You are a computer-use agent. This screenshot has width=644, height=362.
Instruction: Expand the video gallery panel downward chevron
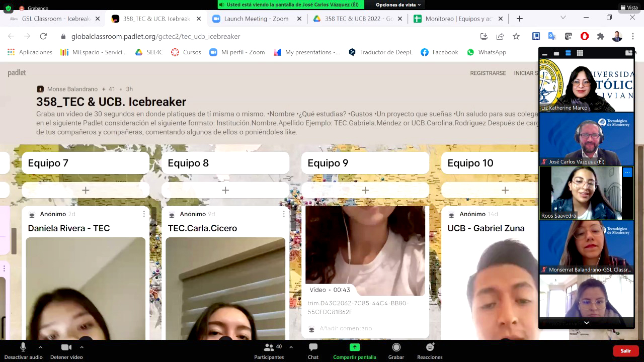[x=587, y=323]
